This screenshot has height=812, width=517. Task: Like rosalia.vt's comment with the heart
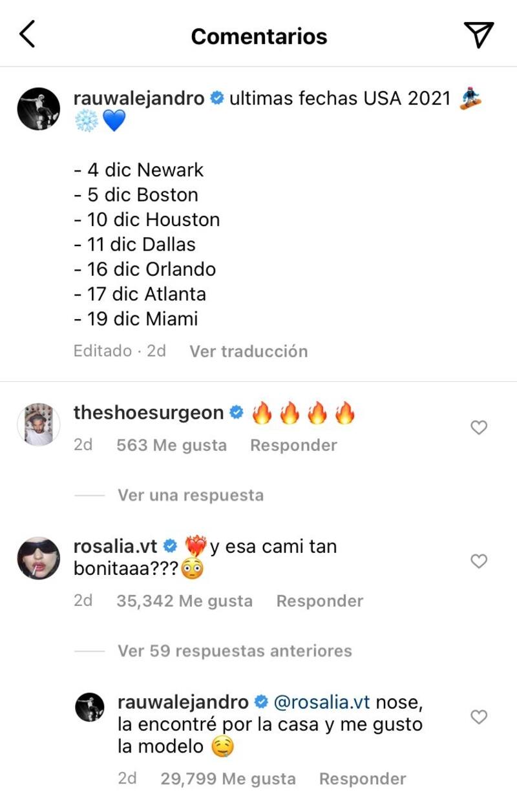(x=479, y=561)
